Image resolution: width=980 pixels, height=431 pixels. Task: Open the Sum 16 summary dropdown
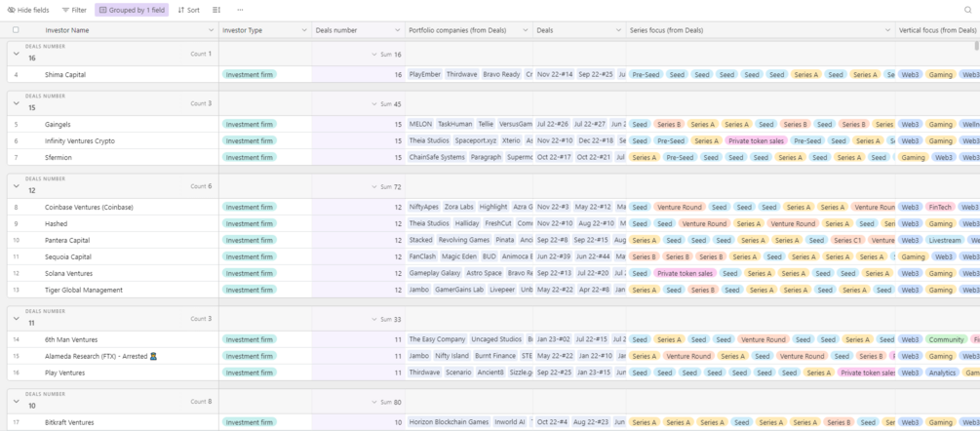[387, 55]
